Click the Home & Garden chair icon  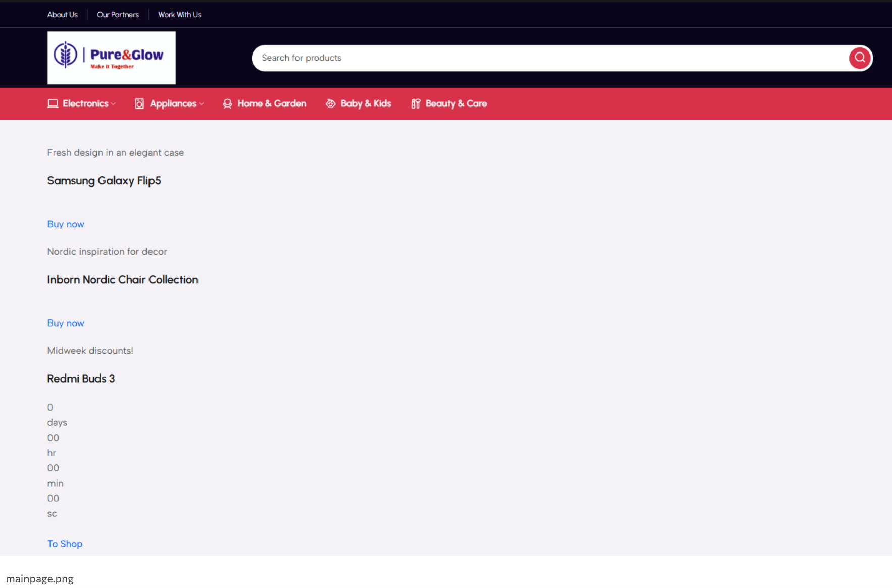pyautogui.click(x=228, y=103)
